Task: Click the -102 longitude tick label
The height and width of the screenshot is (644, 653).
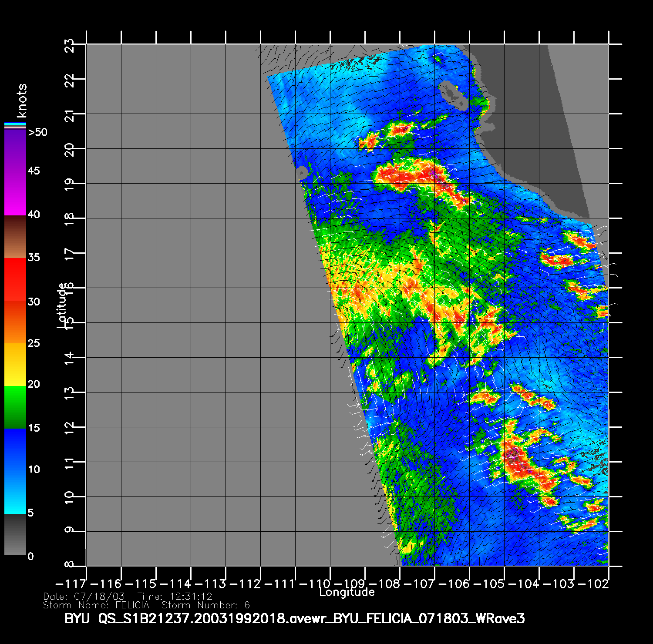Action: point(595,584)
